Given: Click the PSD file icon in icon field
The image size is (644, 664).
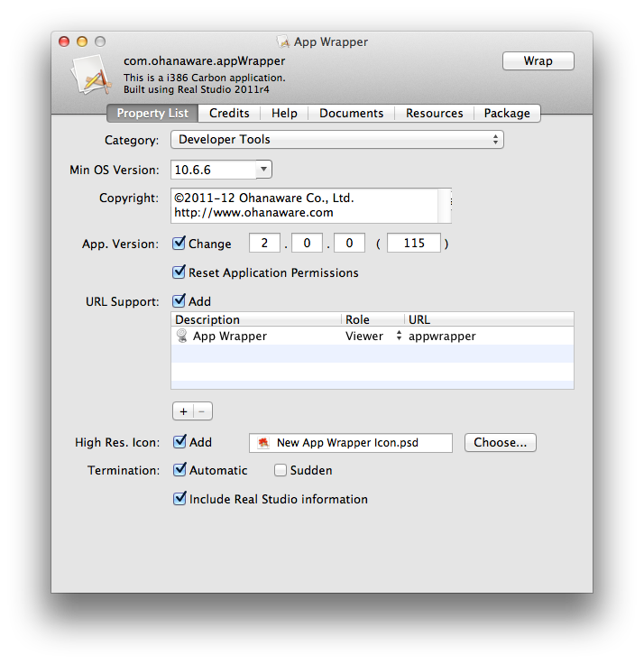Looking at the screenshot, I should pos(263,443).
